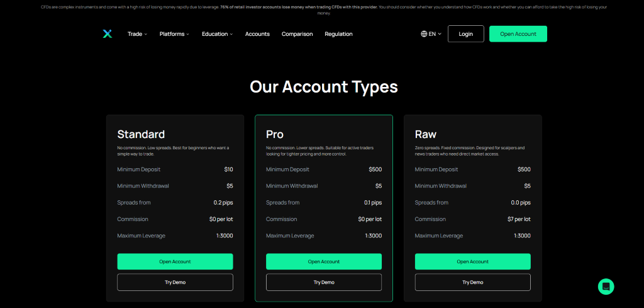Try Demo for the Pro account
The image size is (644, 308).
(x=324, y=282)
